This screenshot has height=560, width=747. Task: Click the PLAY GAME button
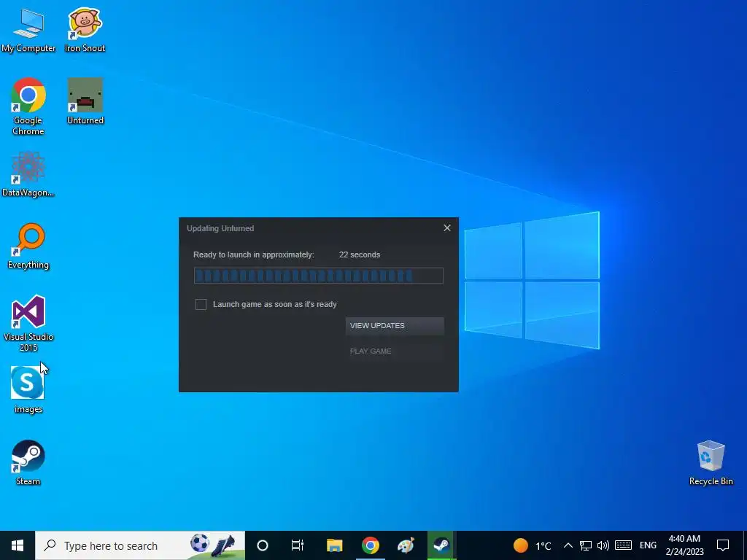[395, 351]
